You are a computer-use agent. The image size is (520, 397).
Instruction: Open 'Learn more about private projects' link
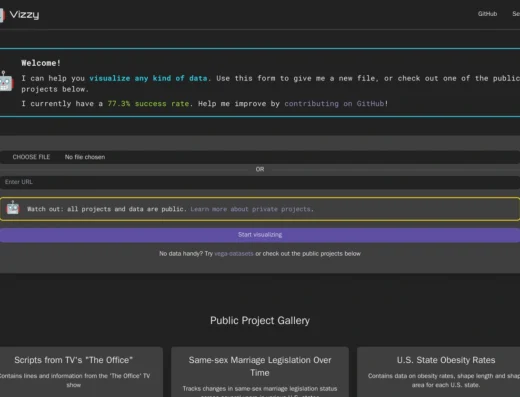click(x=252, y=209)
